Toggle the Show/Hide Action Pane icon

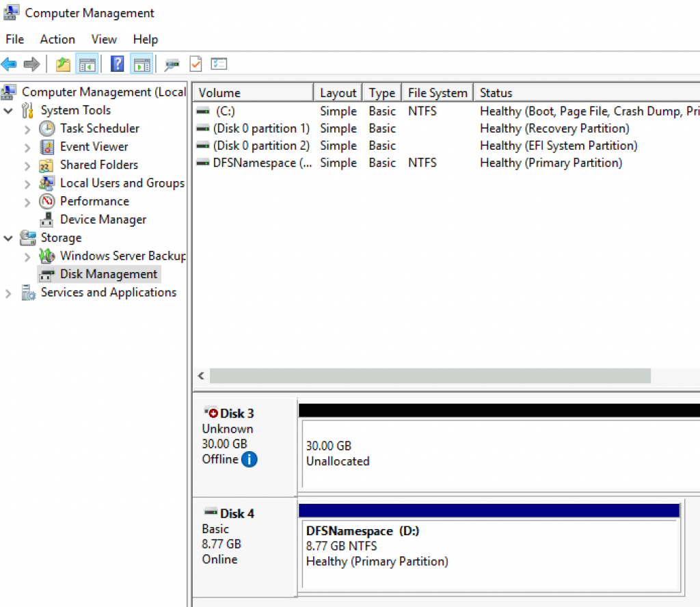click(142, 64)
